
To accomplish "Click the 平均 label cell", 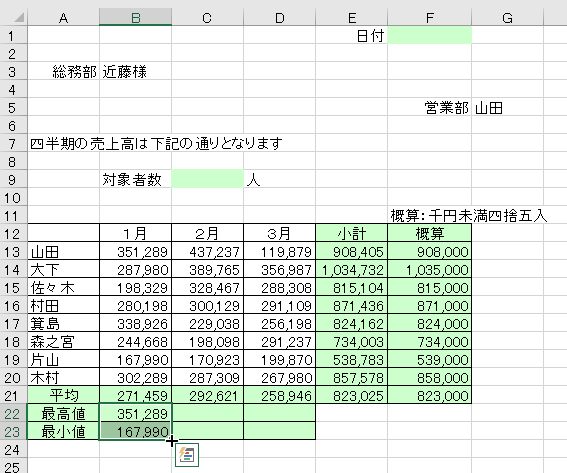I will pyautogui.click(x=64, y=395).
